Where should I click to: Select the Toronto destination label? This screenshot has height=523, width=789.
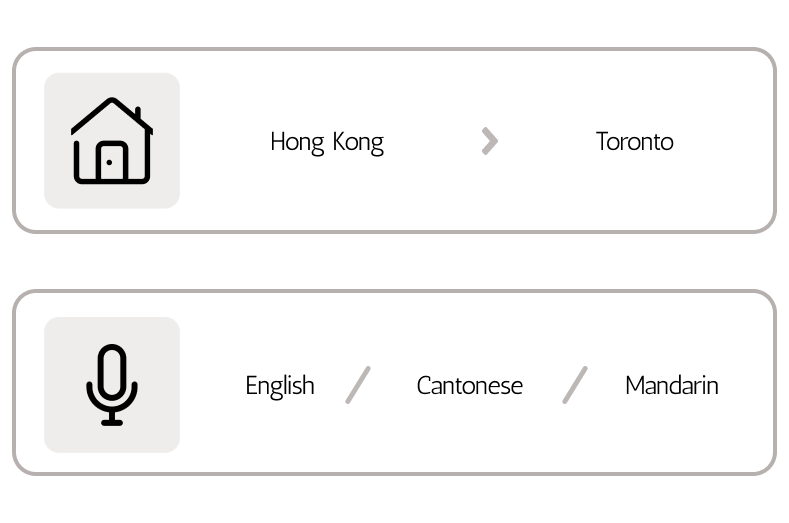pos(634,141)
